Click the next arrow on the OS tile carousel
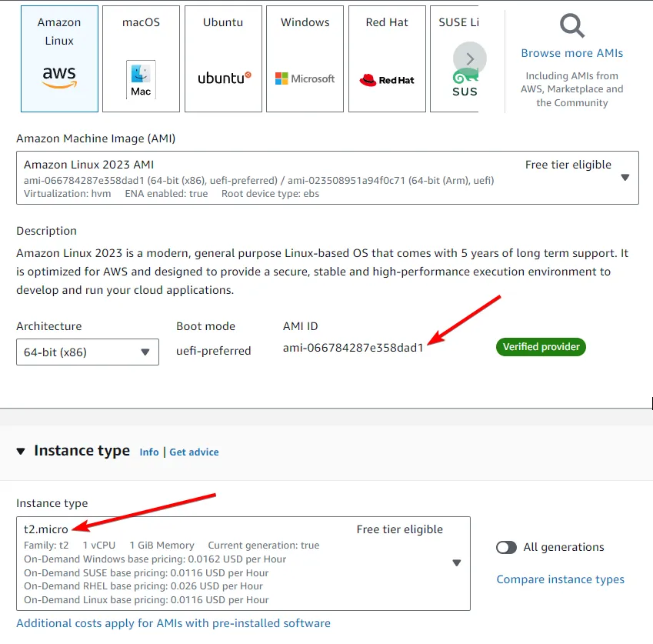 coord(470,58)
